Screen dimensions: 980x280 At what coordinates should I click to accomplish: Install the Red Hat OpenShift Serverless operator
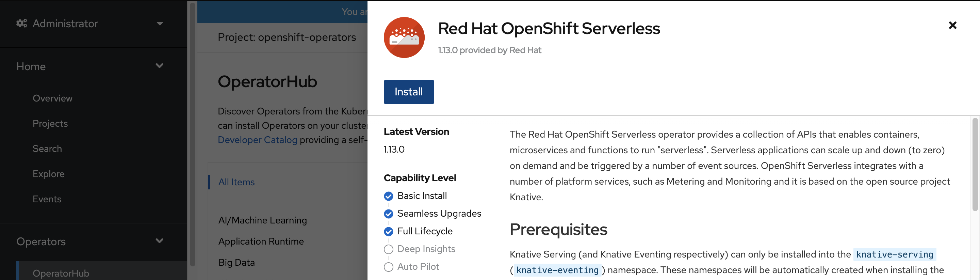(x=409, y=92)
